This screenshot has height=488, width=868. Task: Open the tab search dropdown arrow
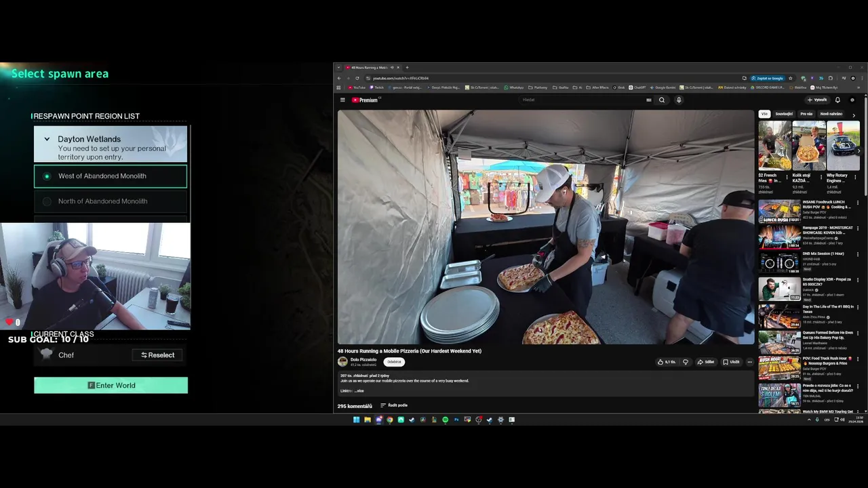tap(340, 68)
